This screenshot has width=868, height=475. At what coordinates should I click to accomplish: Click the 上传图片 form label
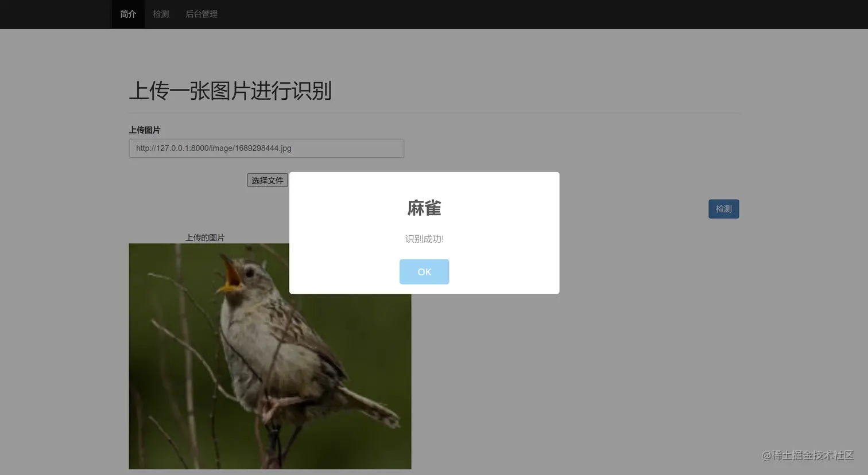pyautogui.click(x=144, y=130)
